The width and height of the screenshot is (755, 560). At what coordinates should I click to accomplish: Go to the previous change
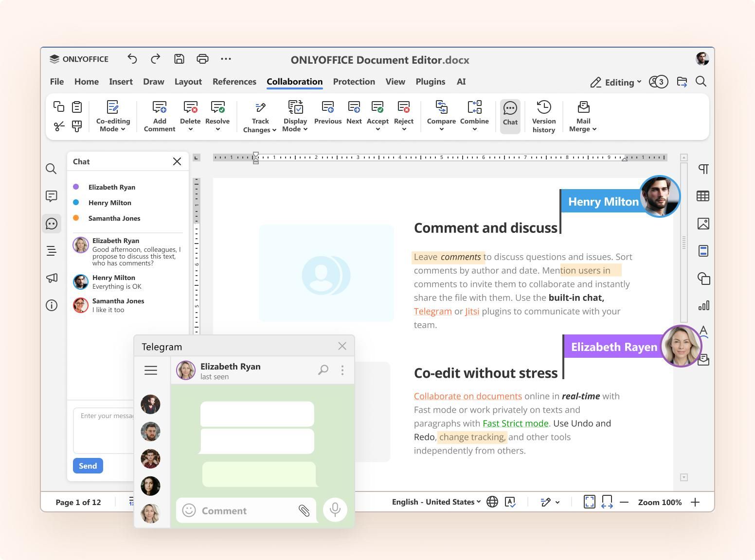tap(328, 113)
